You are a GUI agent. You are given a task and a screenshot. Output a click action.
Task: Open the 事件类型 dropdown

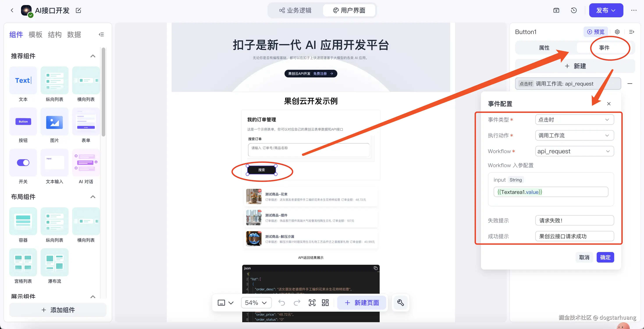tap(574, 120)
